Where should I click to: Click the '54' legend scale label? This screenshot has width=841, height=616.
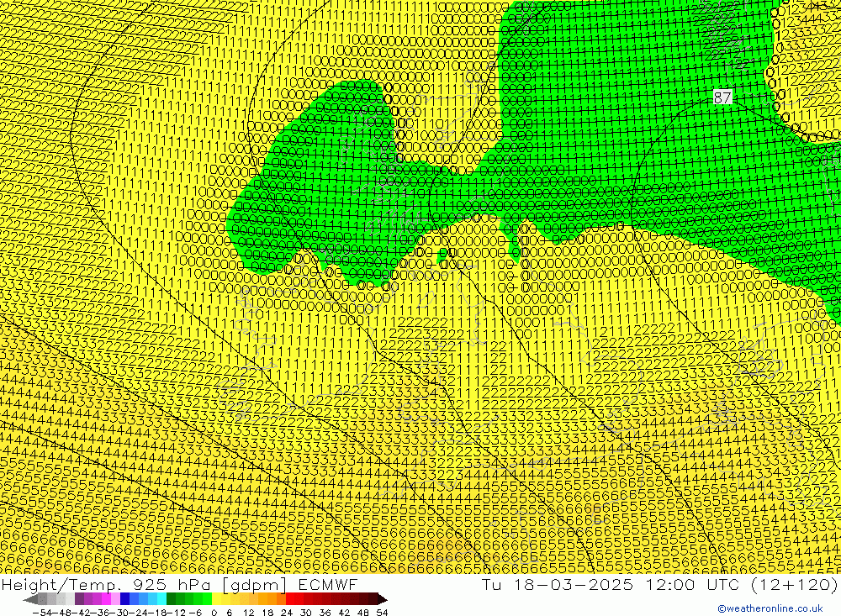[x=382, y=613]
